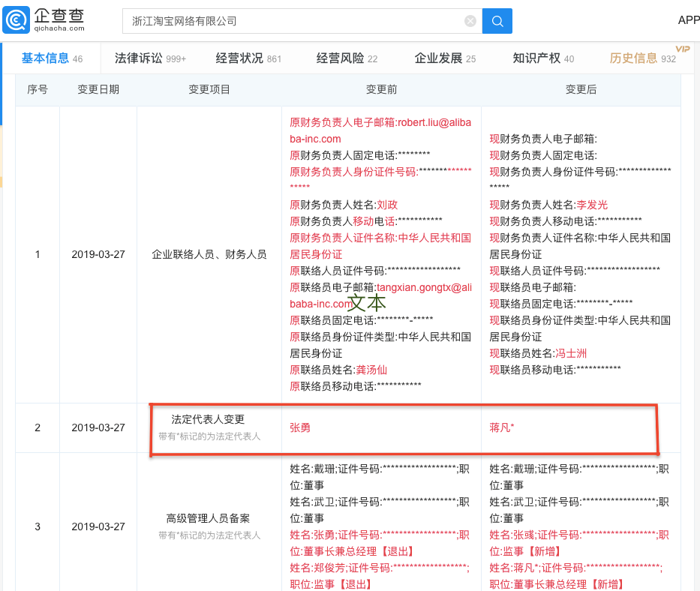Click former finance head name 刘政
The height and width of the screenshot is (591, 700).
(x=387, y=205)
